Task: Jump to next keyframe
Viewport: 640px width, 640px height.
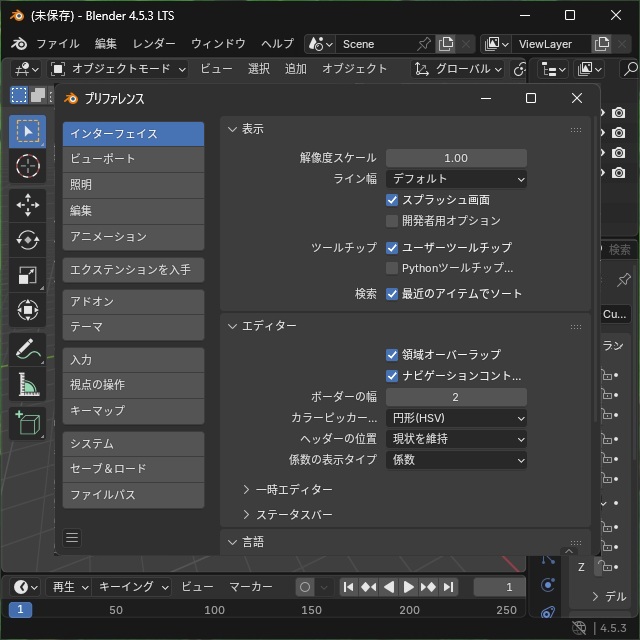Action: (x=428, y=587)
